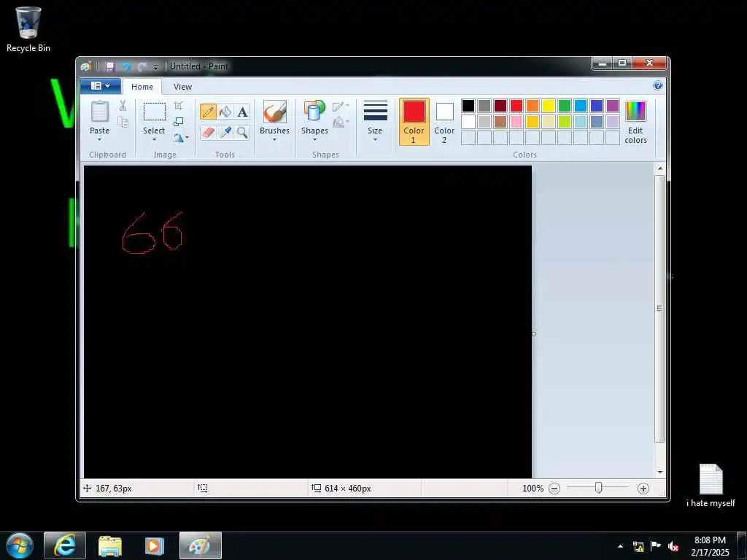Open Internet Explorer from the taskbar
Viewport: 747px width, 560px height.
(x=65, y=545)
